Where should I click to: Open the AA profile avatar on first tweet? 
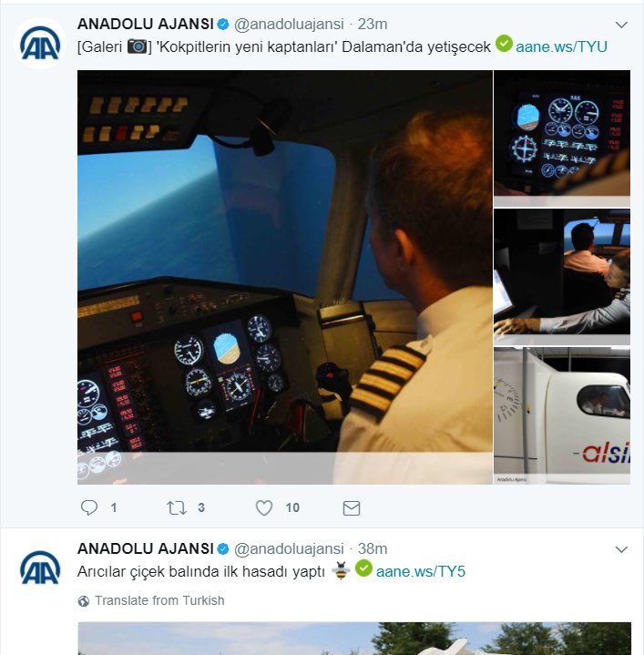pyautogui.click(x=40, y=43)
